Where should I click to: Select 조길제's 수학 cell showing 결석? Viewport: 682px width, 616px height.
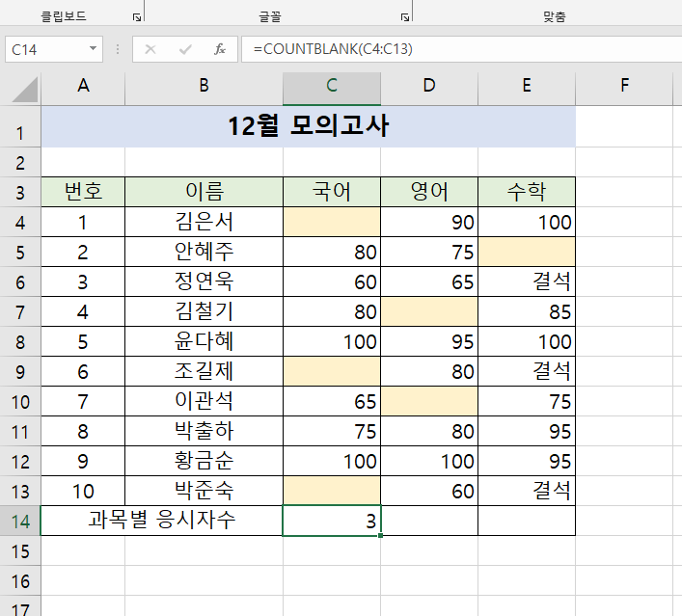[x=527, y=371]
